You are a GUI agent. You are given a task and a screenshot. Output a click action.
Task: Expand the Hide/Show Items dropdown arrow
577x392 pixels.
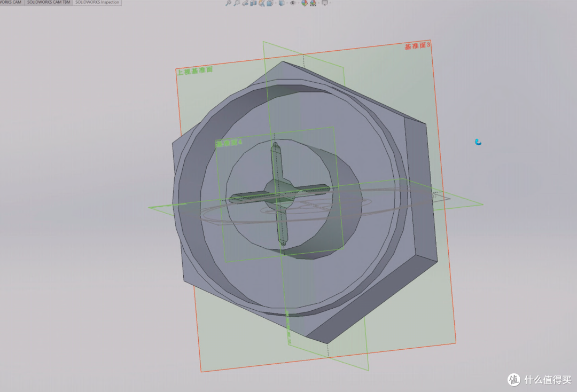[x=299, y=3]
